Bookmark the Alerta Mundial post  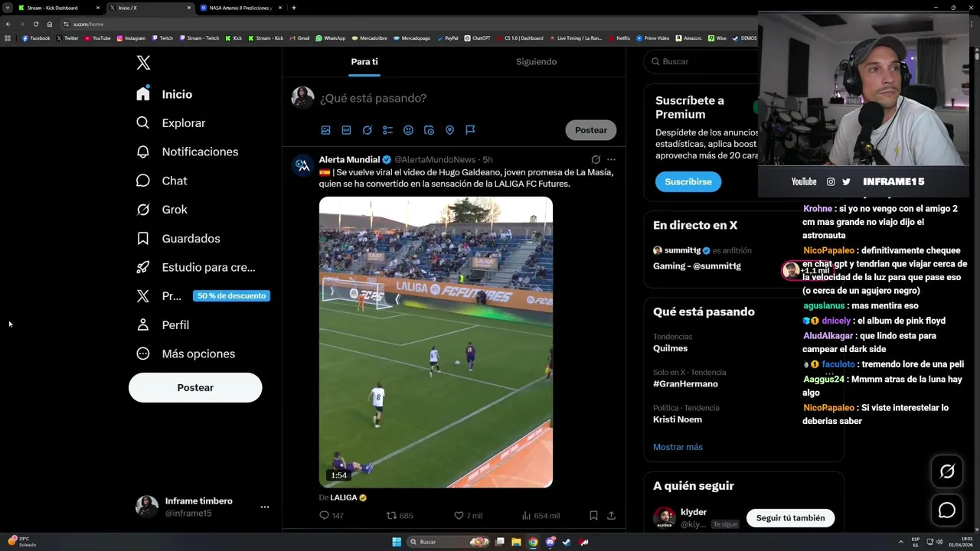[x=593, y=516]
